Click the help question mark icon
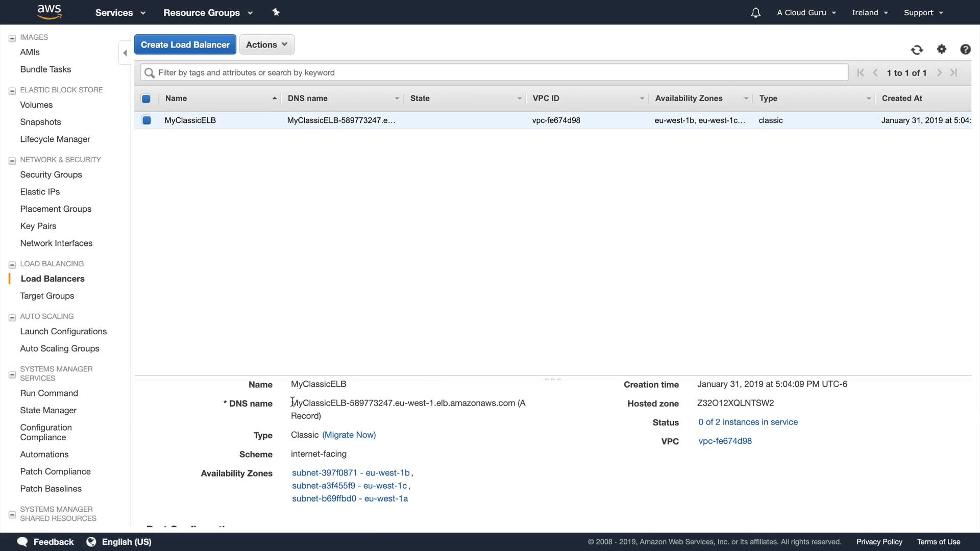 tap(965, 49)
